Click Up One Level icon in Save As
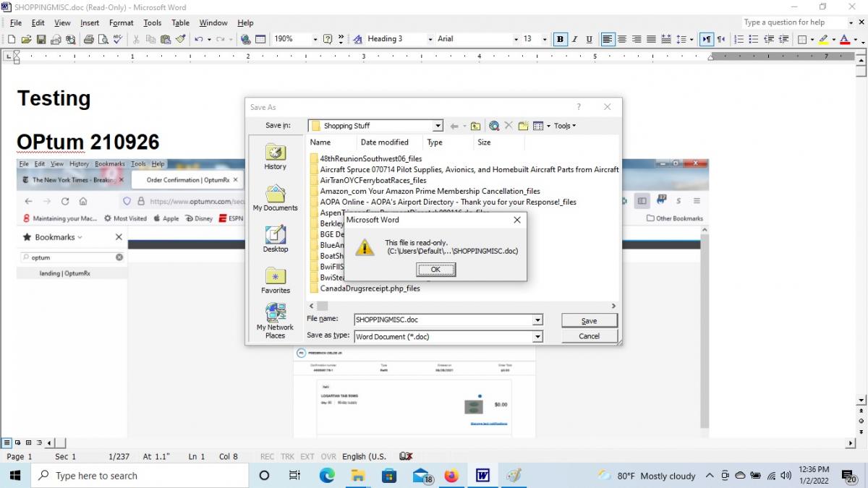Screen dimensions: 868x488 coord(475,126)
